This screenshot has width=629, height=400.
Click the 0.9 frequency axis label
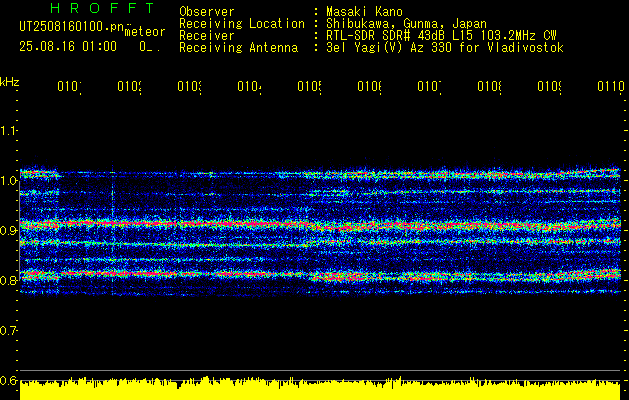click(8, 231)
